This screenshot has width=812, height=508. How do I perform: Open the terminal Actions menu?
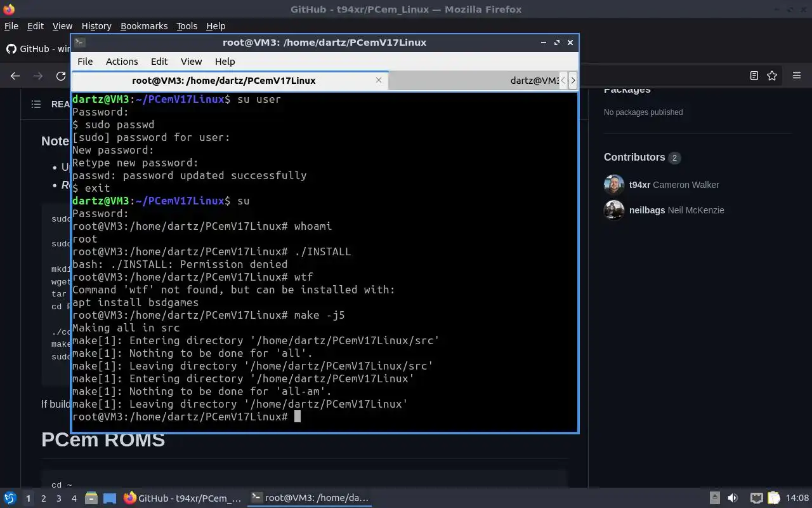coord(122,62)
